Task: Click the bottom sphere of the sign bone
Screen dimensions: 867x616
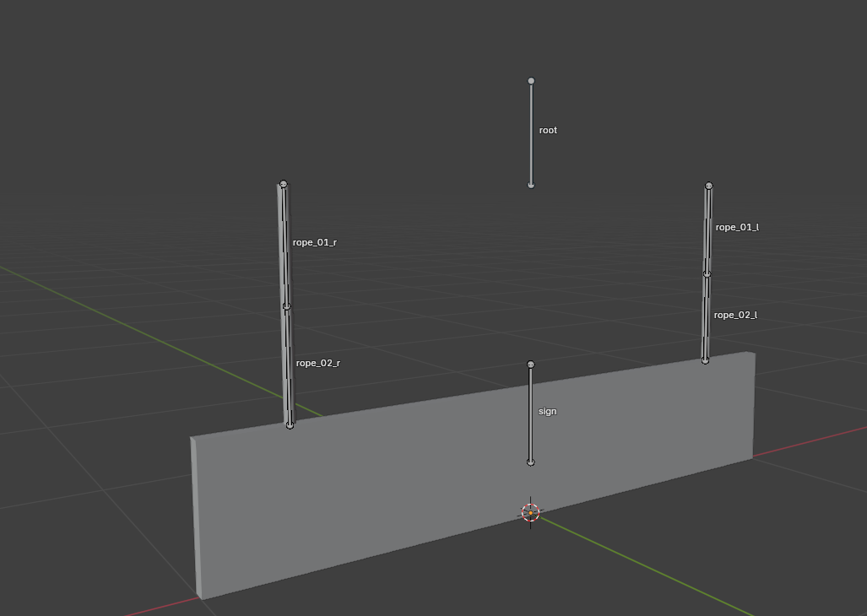Action: (x=531, y=462)
